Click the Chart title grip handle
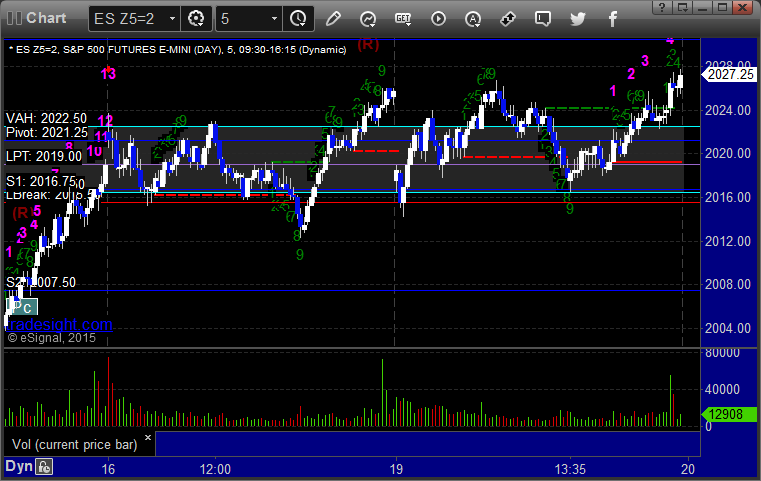The image size is (761, 481). pos(14,18)
